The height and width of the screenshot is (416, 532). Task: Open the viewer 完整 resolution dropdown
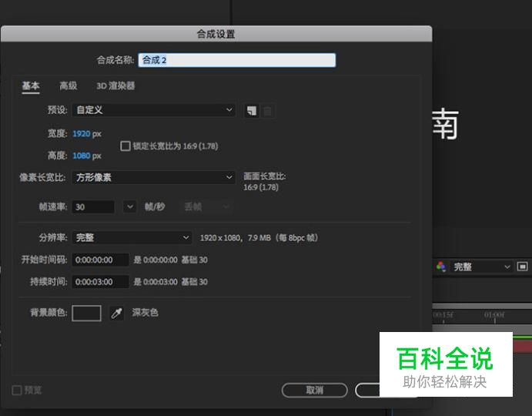pos(481,267)
